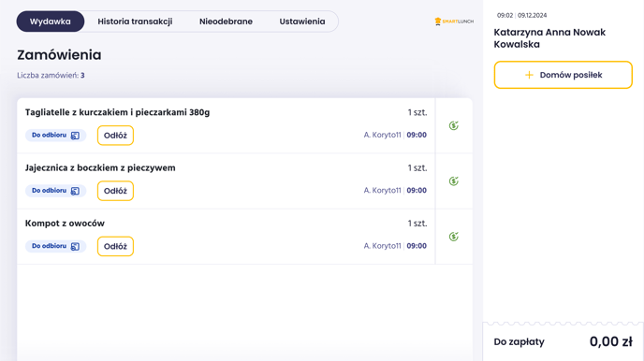Screen dimensions: 644x361
Task: Click the 0,00 zł total amount
Action: (x=610, y=341)
